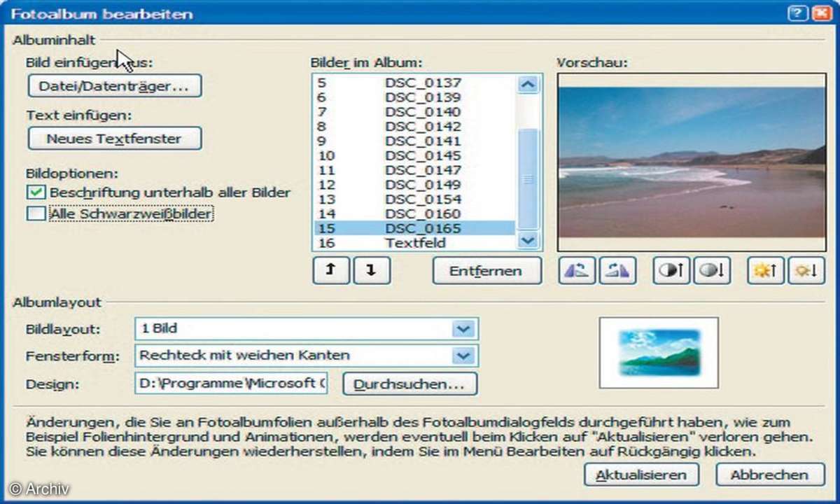Enable Alle Schwarzweißbilder checkbox

click(x=37, y=213)
